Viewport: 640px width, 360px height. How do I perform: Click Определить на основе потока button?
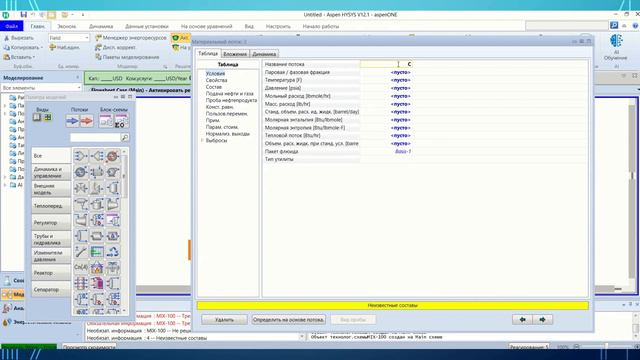point(289,320)
